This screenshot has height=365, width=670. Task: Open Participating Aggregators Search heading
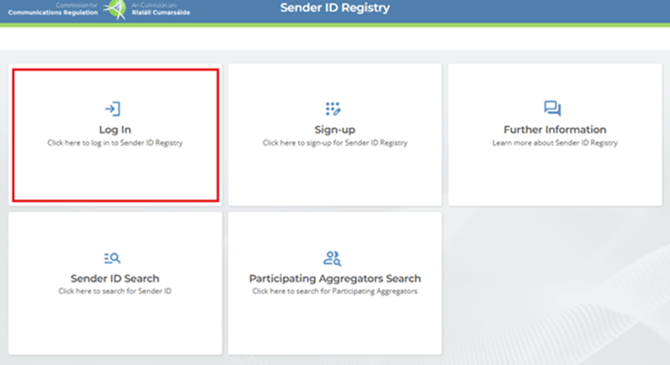pos(335,279)
